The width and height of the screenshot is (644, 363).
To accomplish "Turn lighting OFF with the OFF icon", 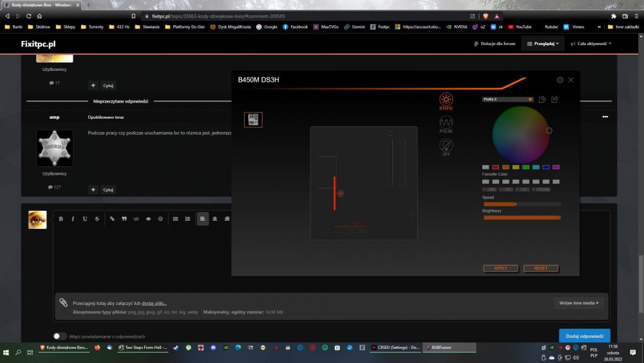I will click(446, 145).
